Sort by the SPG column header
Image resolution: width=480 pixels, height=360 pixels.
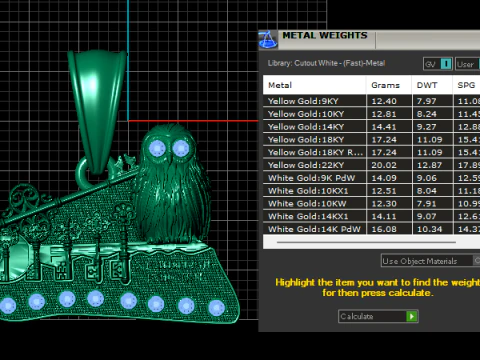coord(466,85)
